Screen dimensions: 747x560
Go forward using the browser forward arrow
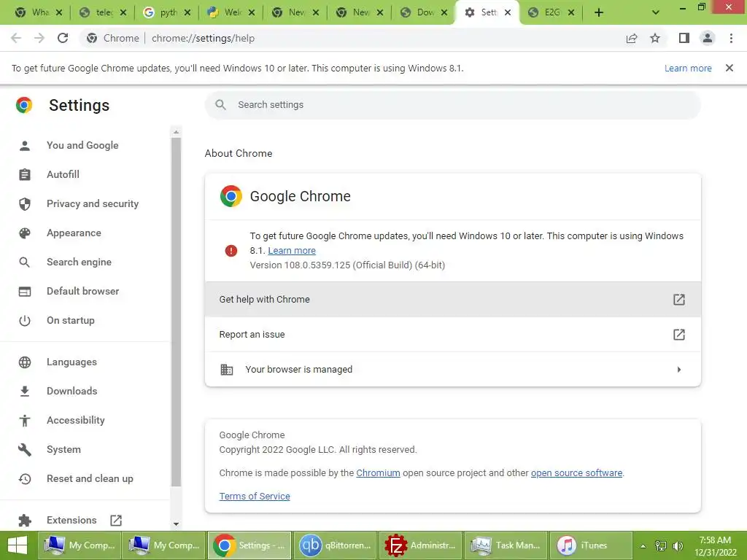(x=39, y=38)
